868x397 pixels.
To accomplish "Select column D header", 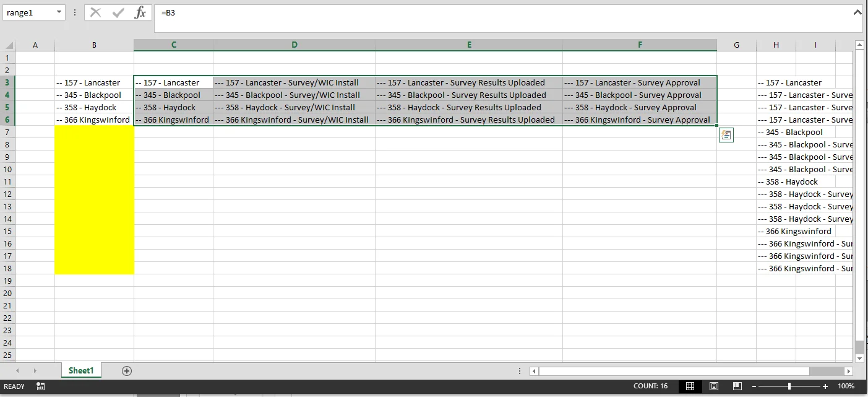I will 294,45.
